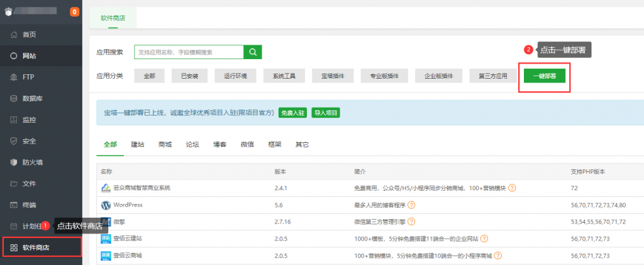This screenshot has height=265, width=644.
Task: Click the terminal icon beside 终端
Action: [14, 205]
